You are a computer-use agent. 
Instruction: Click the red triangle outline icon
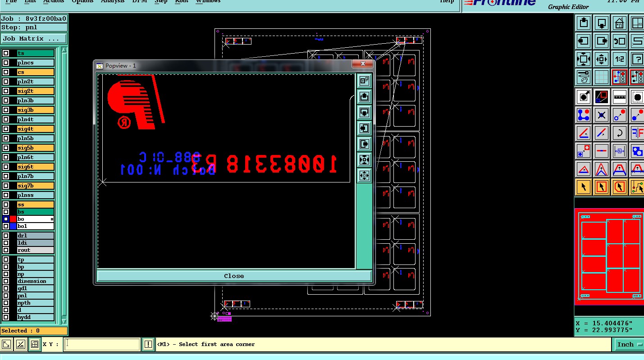click(584, 169)
